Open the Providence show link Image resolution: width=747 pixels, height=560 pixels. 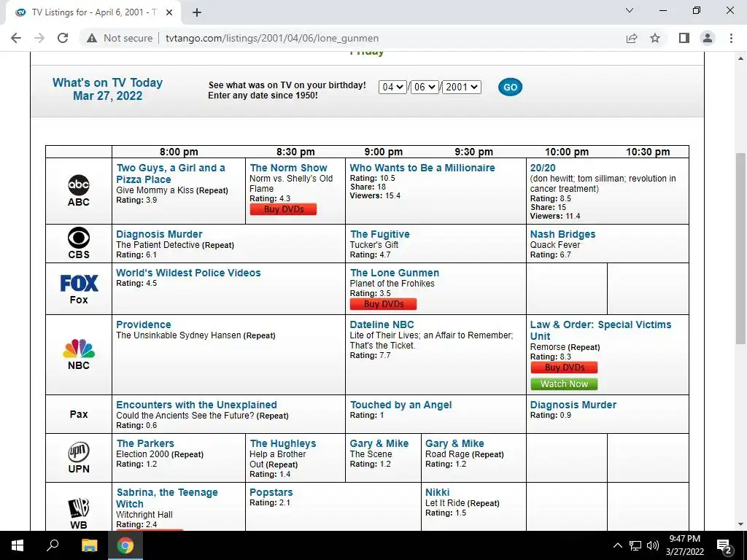point(144,324)
